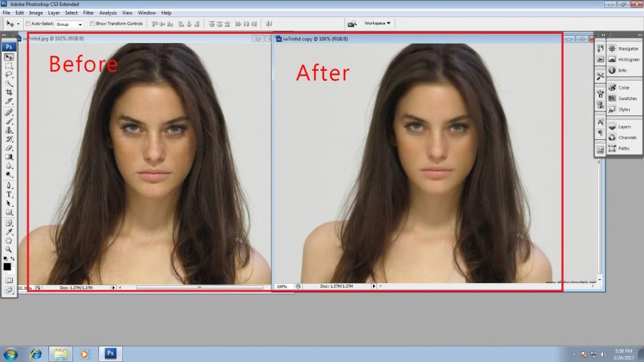Open the Auto-Select Group dropdown

(x=69, y=24)
